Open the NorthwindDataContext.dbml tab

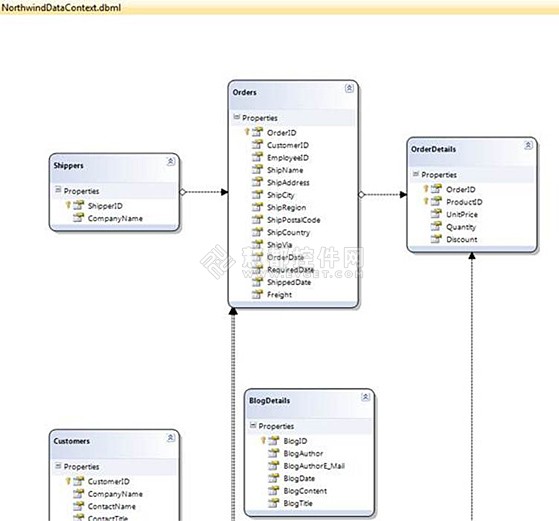61,7
